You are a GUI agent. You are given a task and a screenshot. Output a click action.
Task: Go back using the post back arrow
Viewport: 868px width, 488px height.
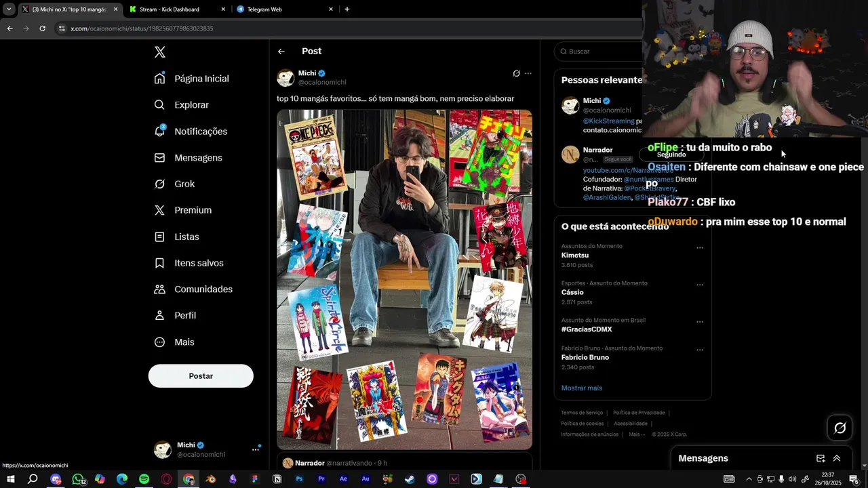point(281,52)
